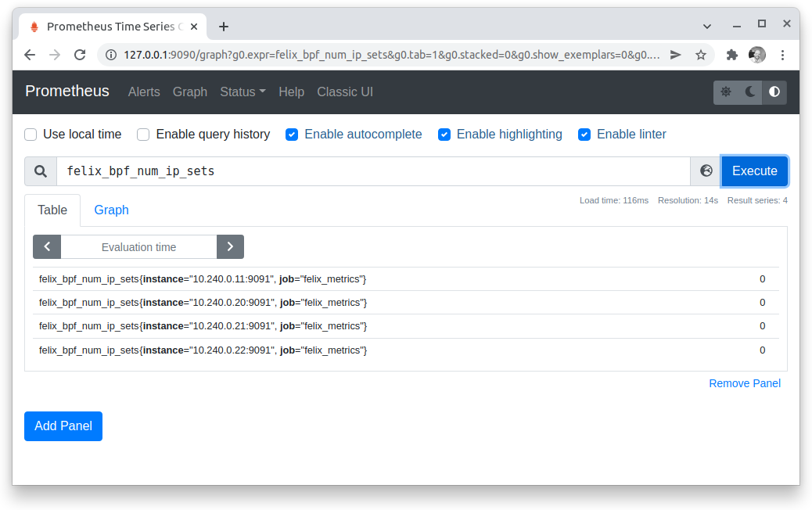This screenshot has width=812, height=510.
Task: Open a new browser tab
Action: 223,27
